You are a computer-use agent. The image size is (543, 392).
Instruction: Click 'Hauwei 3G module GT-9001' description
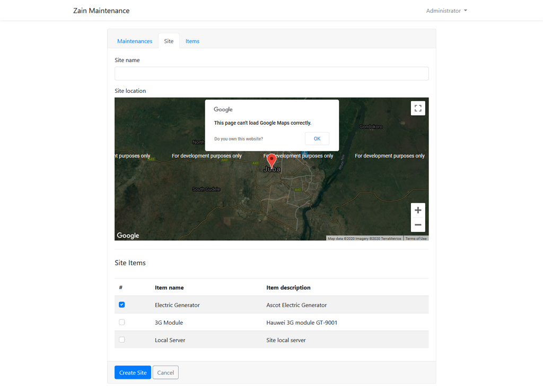click(x=302, y=323)
